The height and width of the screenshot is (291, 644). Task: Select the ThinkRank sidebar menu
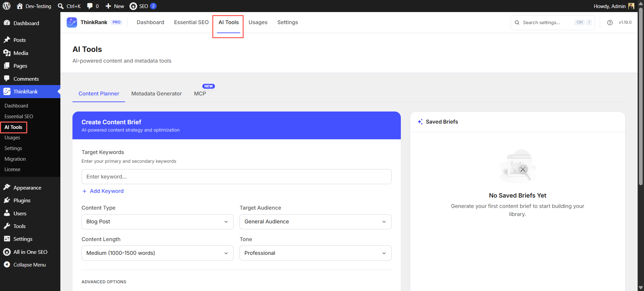pyautogui.click(x=30, y=91)
